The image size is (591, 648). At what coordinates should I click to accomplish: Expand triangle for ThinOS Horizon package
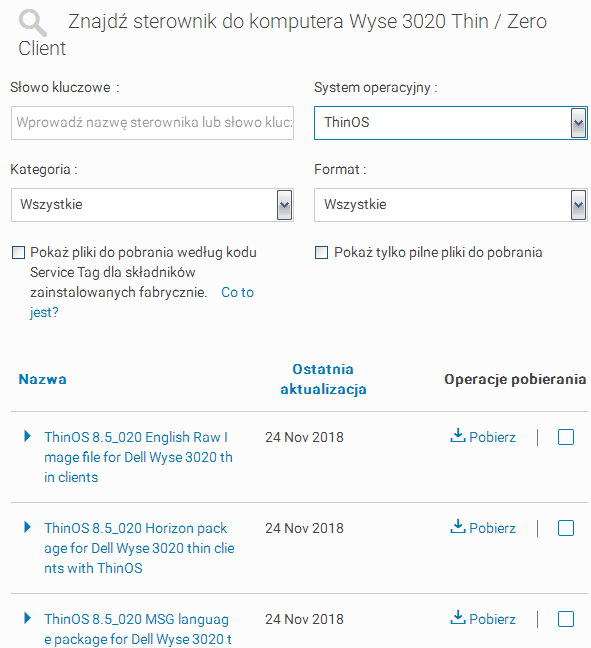[x=27, y=527]
